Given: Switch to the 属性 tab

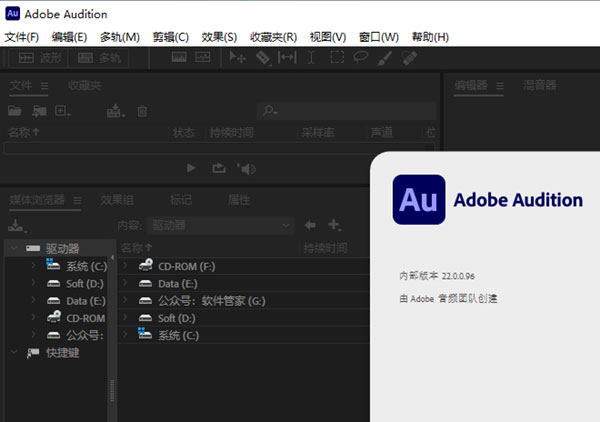Looking at the screenshot, I should [x=239, y=200].
